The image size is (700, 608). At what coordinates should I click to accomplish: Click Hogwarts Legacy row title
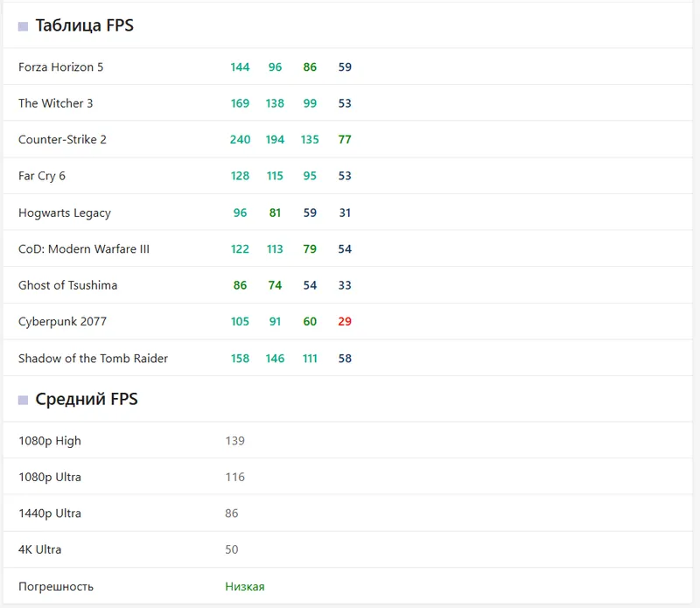(65, 213)
